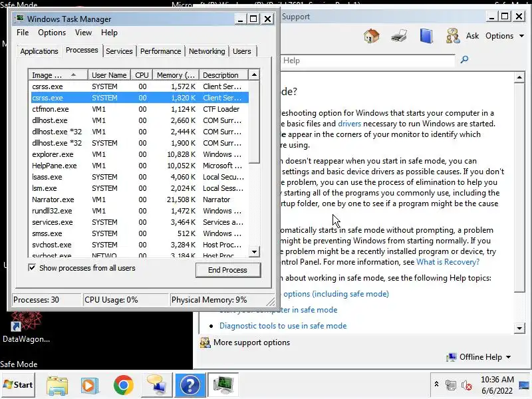Viewport: 532px width, 399px height.
Task: Switch to Help and Support taskbar button
Action: (x=190, y=385)
